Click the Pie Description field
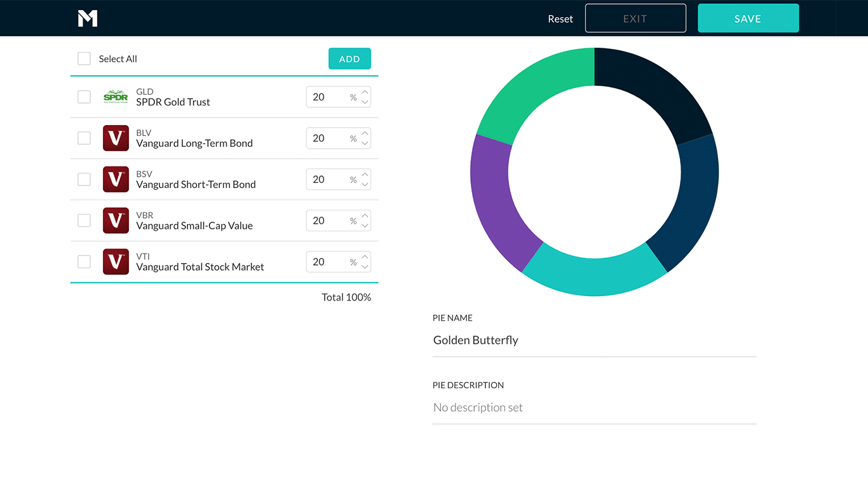 594,408
